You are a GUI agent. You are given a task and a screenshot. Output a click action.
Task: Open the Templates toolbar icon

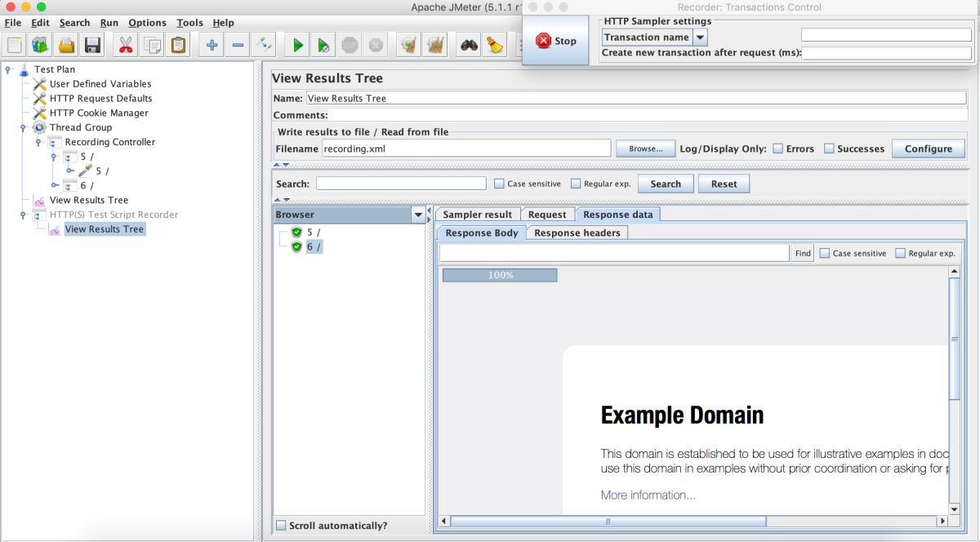point(40,45)
